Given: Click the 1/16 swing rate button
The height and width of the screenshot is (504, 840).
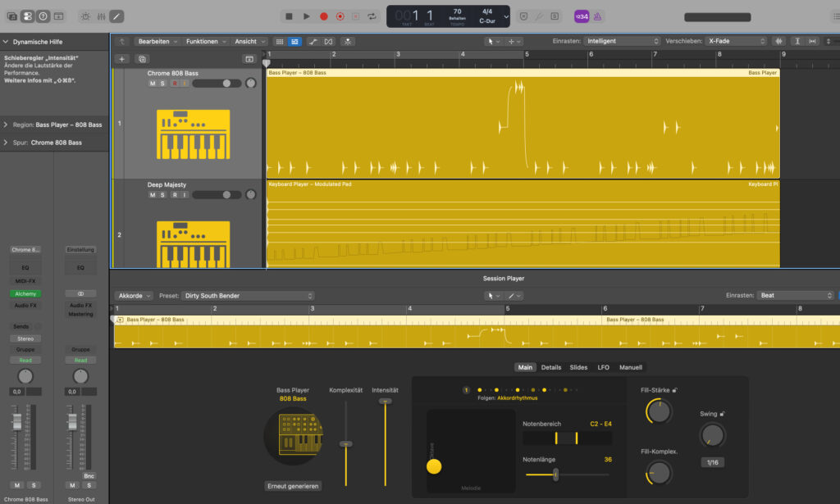Looking at the screenshot, I should (x=712, y=461).
